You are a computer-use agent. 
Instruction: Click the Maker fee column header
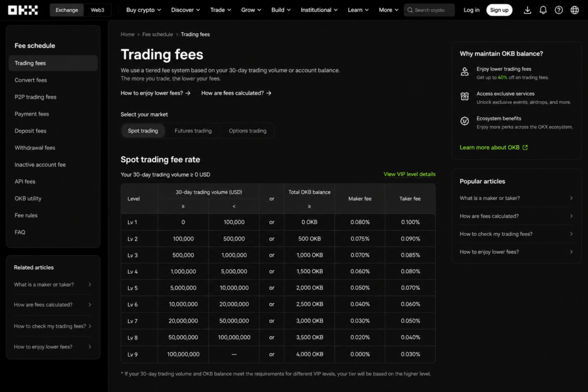point(360,199)
